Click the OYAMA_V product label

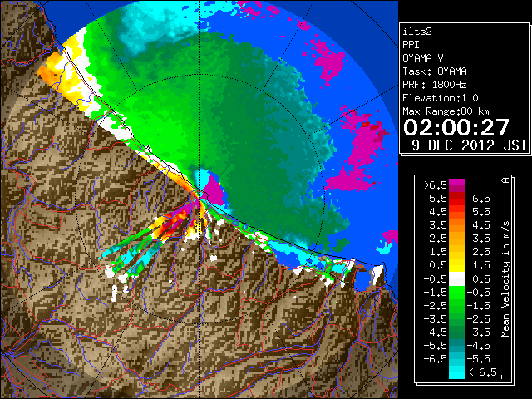pyautogui.click(x=423, y=58)
